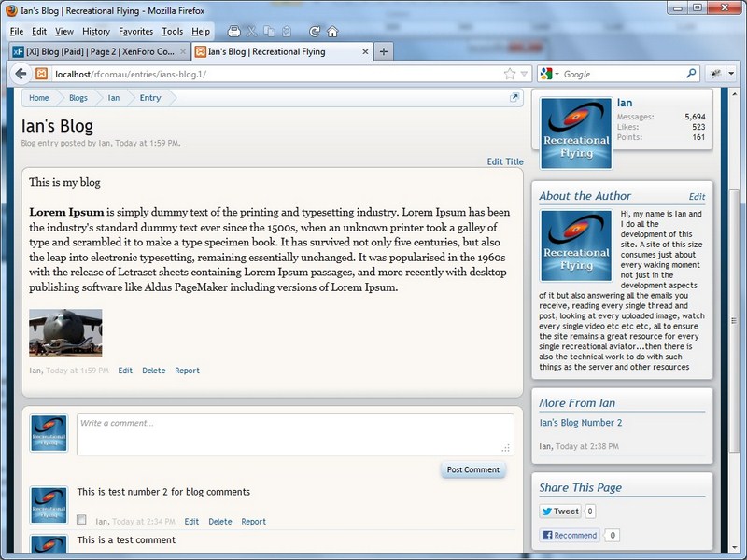Image resolution: width=747 pixels, height=560 pixels.
Task: Open the History menu
Action: (96, 32)
